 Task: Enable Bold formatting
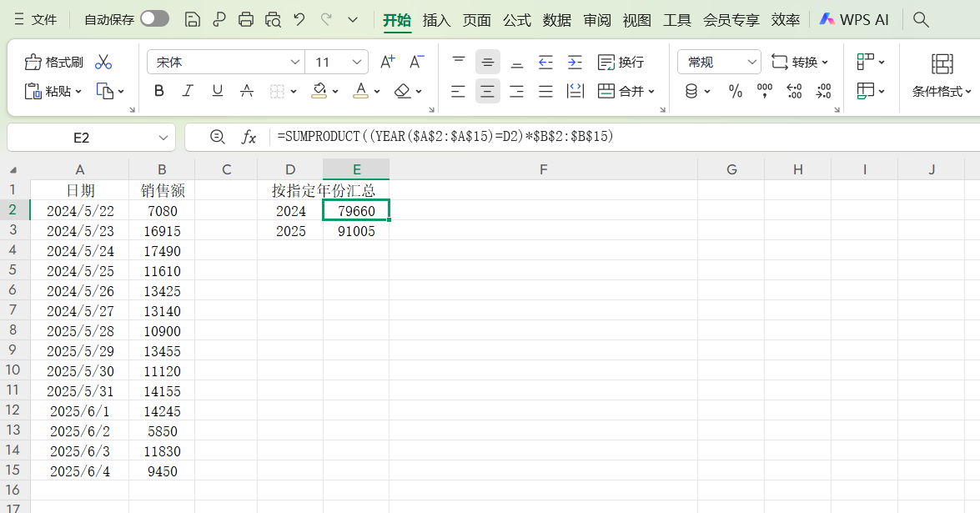pyautogui.click(x=158, y=91)
